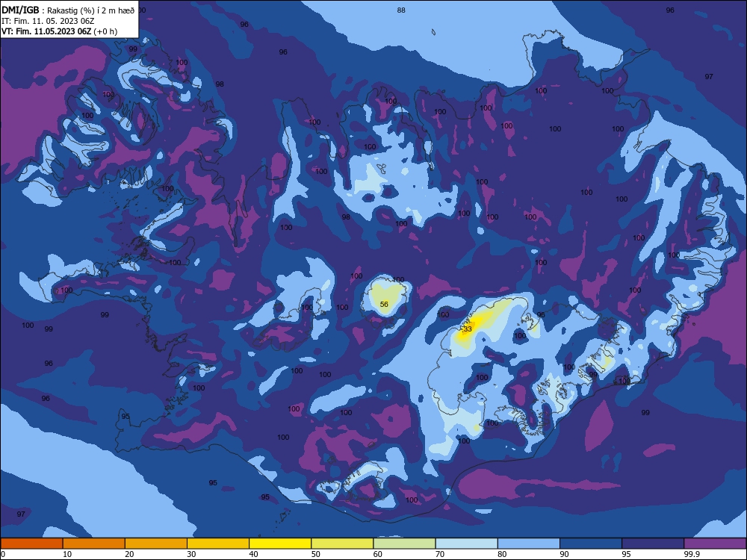Click the legend scale label '90'
This screenshot has height=560, width=747.
(x=564, y=554)
